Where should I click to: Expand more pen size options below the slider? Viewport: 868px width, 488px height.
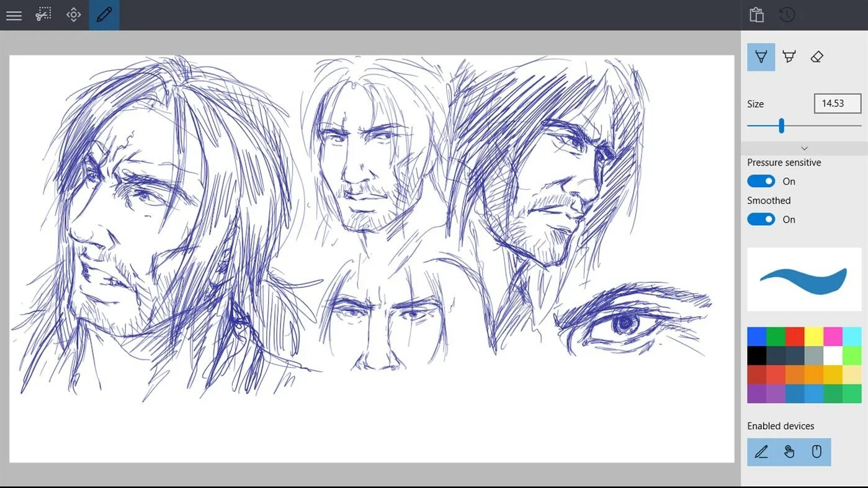point(804,148)
